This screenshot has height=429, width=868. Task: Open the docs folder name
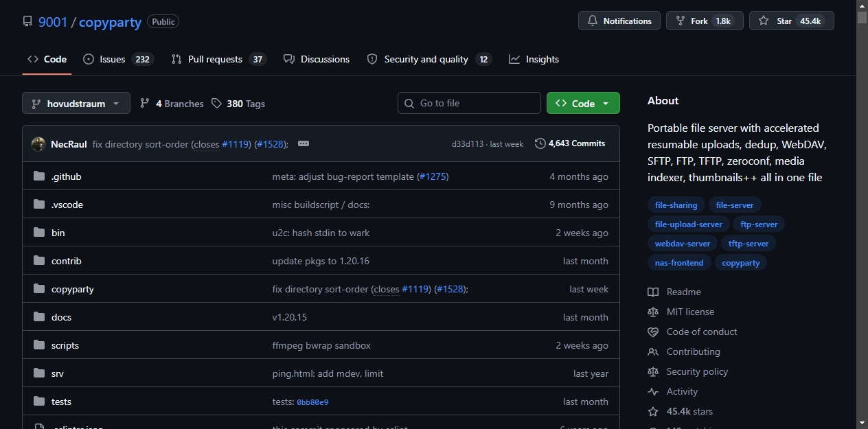[62, 317]
